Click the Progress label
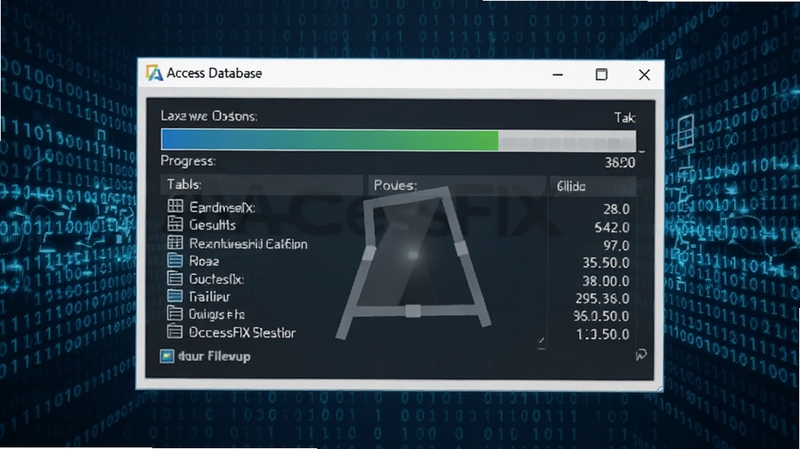This screenshot has width=800, height=449. coord(188,161)
